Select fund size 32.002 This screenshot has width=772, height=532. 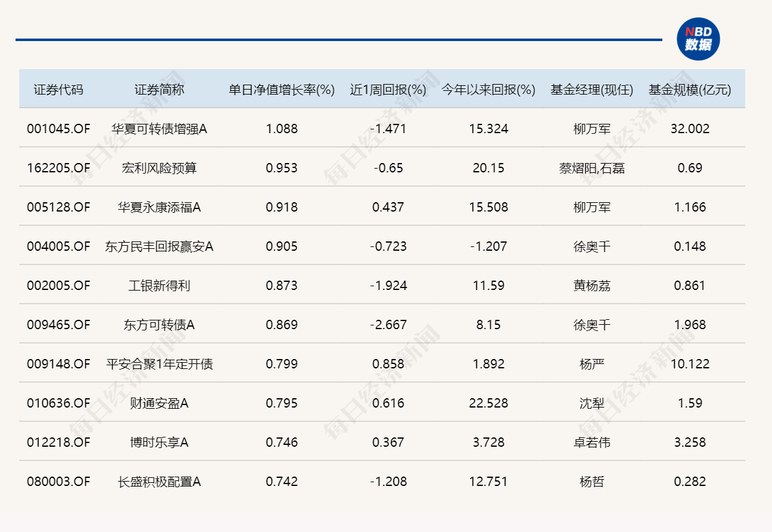[x=690, y=129]
